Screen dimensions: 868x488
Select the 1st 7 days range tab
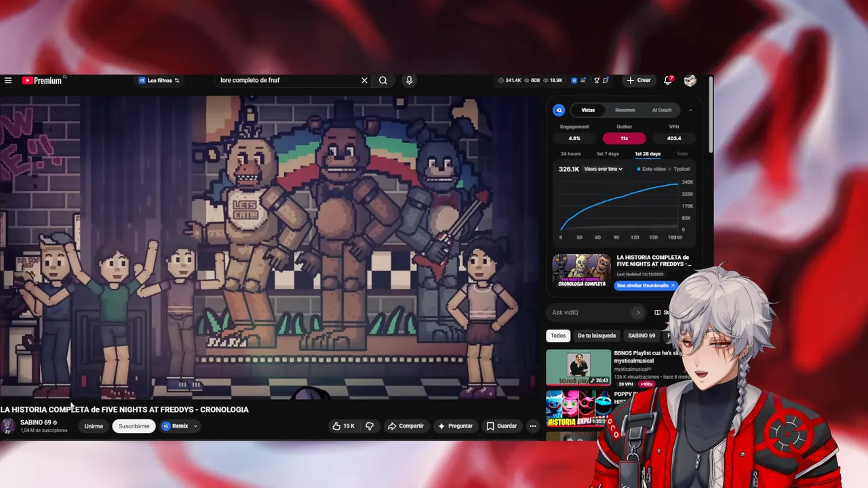[x=608, y=154]
